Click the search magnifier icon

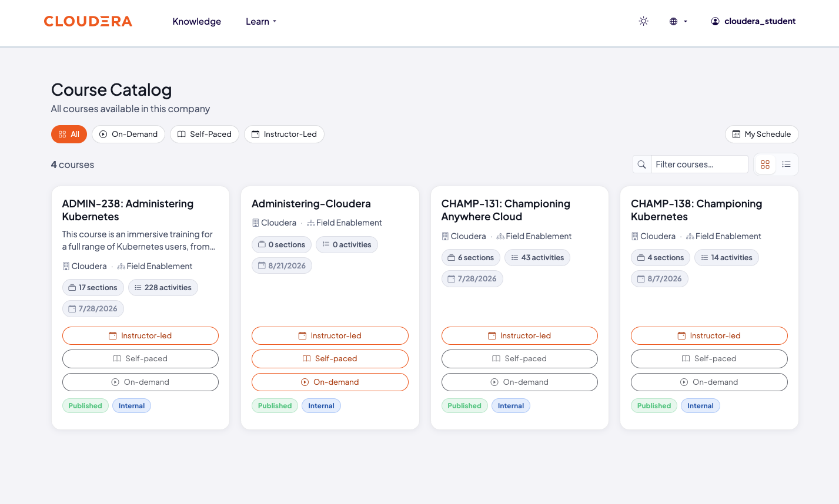coord(642,164)
